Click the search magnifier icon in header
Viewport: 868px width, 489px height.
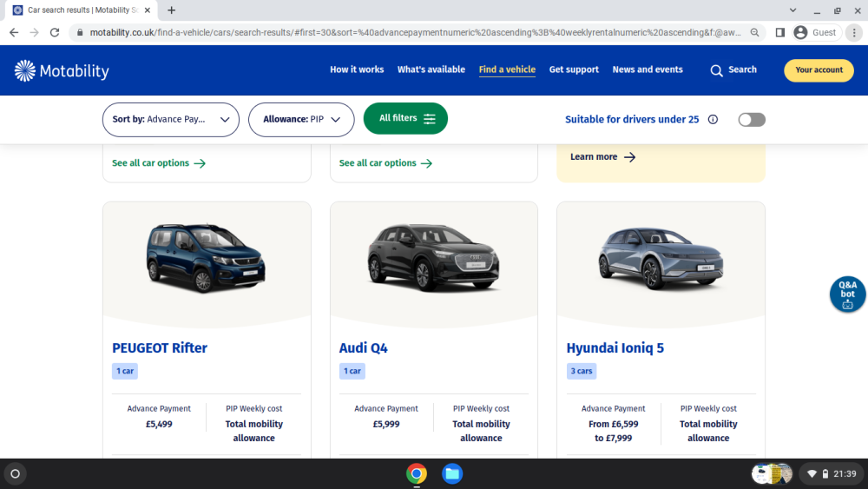pos(716,70)
